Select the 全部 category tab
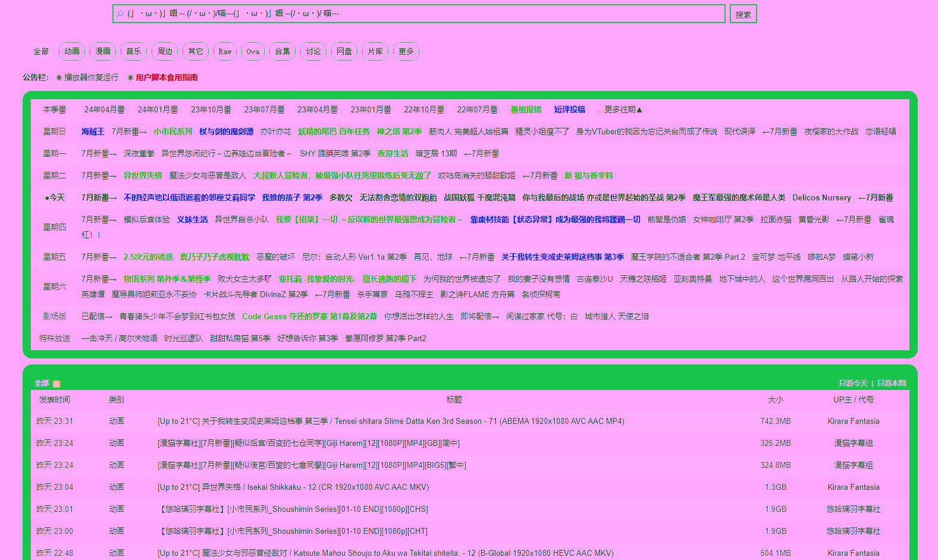938x560 pixels. (41, 52)
